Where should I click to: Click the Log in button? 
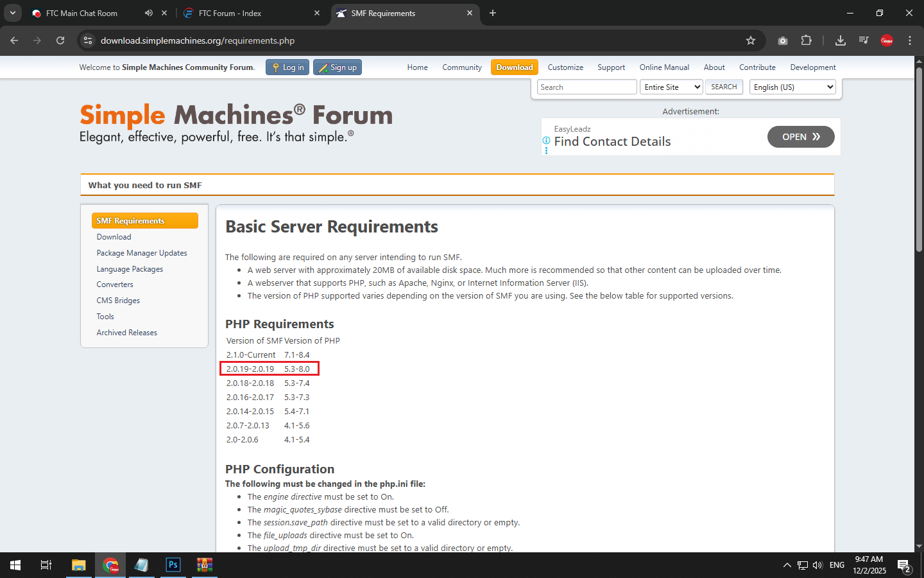point(287,67)
